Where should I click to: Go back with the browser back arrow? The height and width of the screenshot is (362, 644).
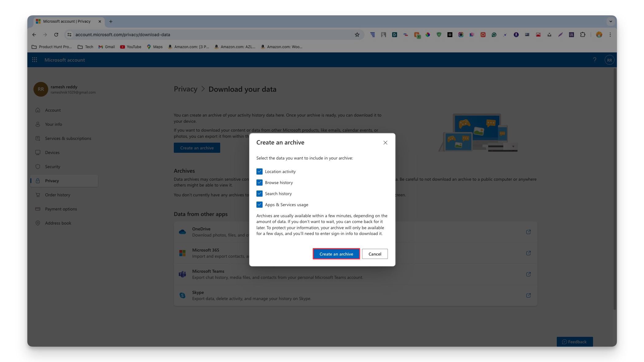click(34, 35)
